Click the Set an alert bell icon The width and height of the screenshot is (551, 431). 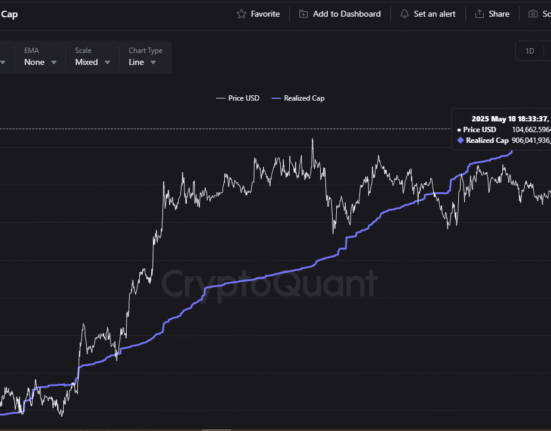(x=404, y=14)
